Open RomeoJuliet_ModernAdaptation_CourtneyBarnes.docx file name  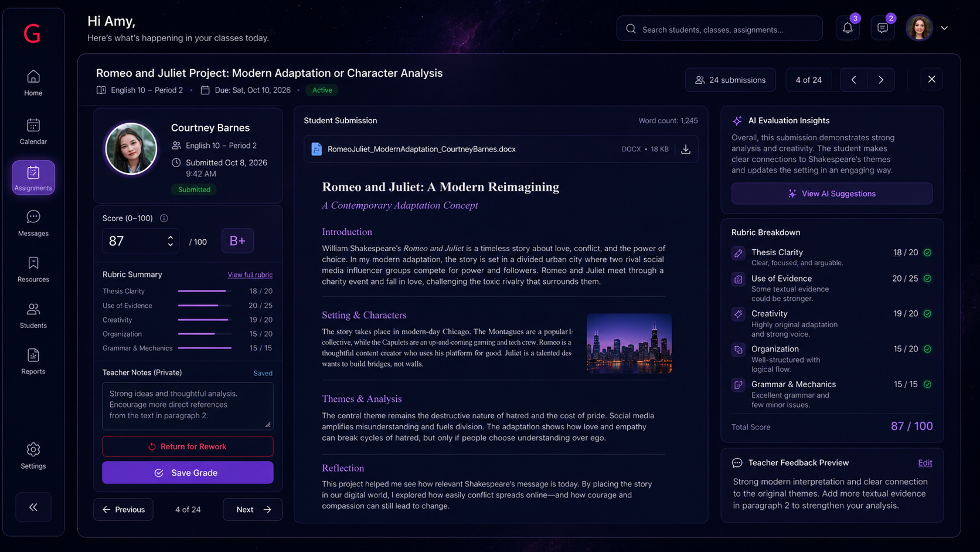pos(421,149)
